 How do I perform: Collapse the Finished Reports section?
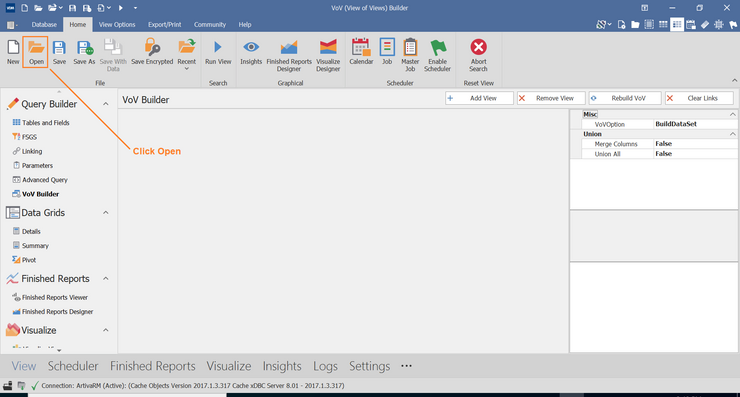(106, 279)
